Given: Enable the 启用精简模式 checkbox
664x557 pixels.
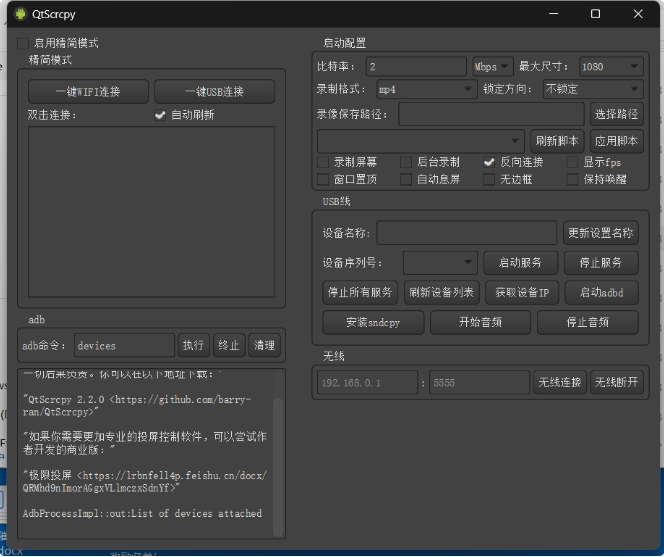Looking at the screenshot, I should 22,43.
